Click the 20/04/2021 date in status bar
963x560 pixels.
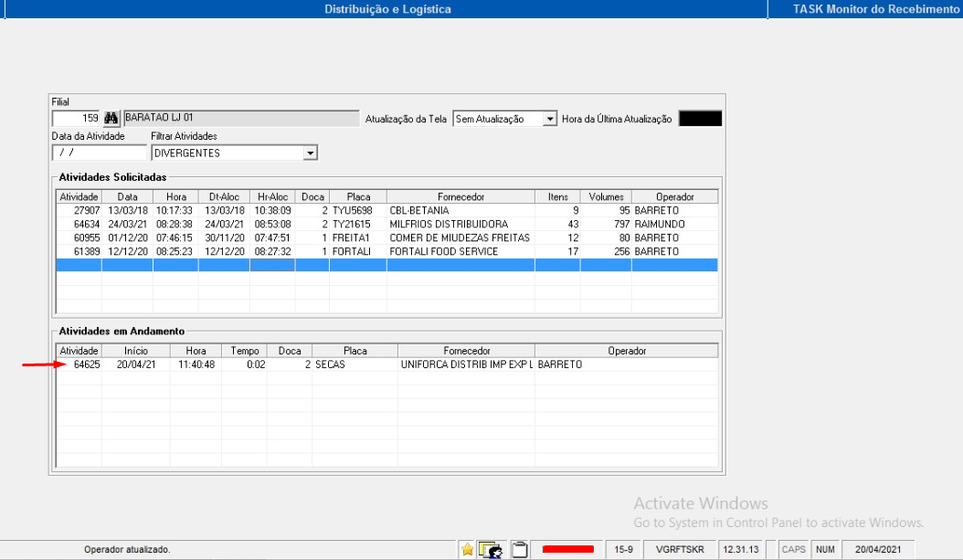click(x=878, y=550)
